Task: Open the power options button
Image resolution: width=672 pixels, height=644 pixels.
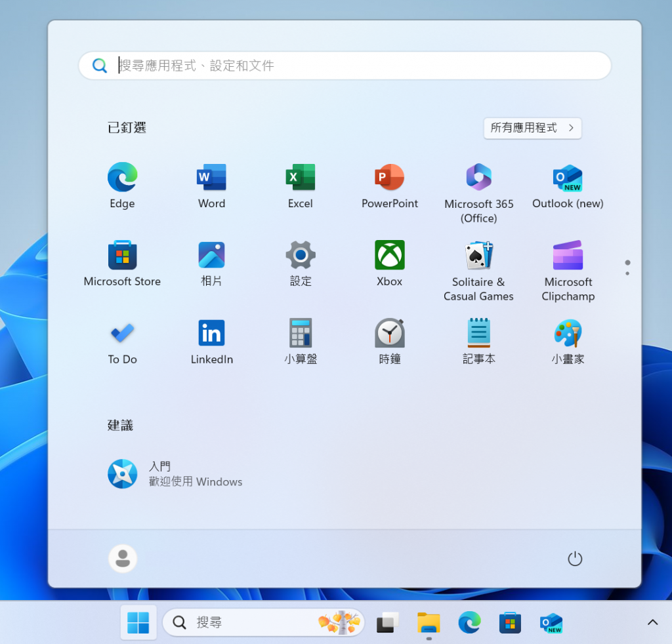Action: [x=575, y=558]
